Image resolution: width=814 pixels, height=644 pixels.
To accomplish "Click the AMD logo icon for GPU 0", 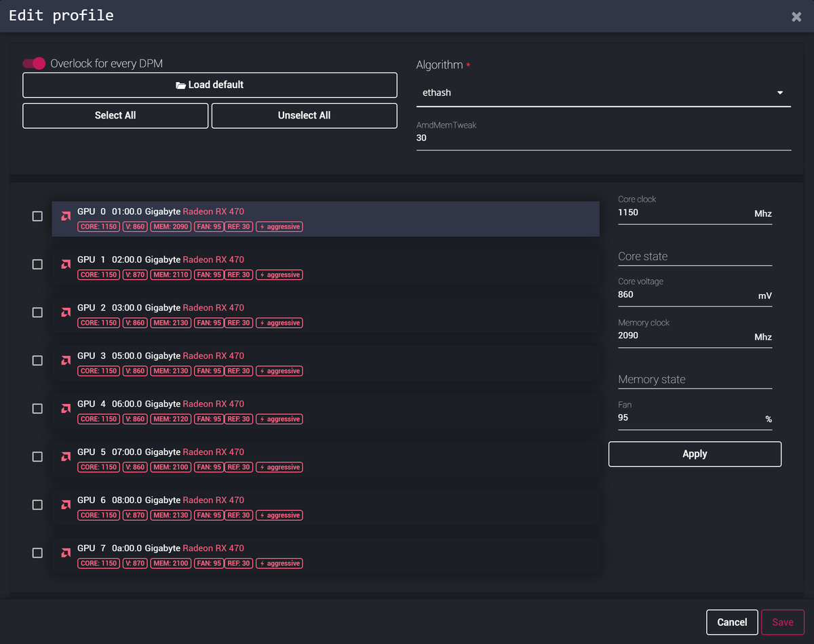I will [x=66, y=216].
